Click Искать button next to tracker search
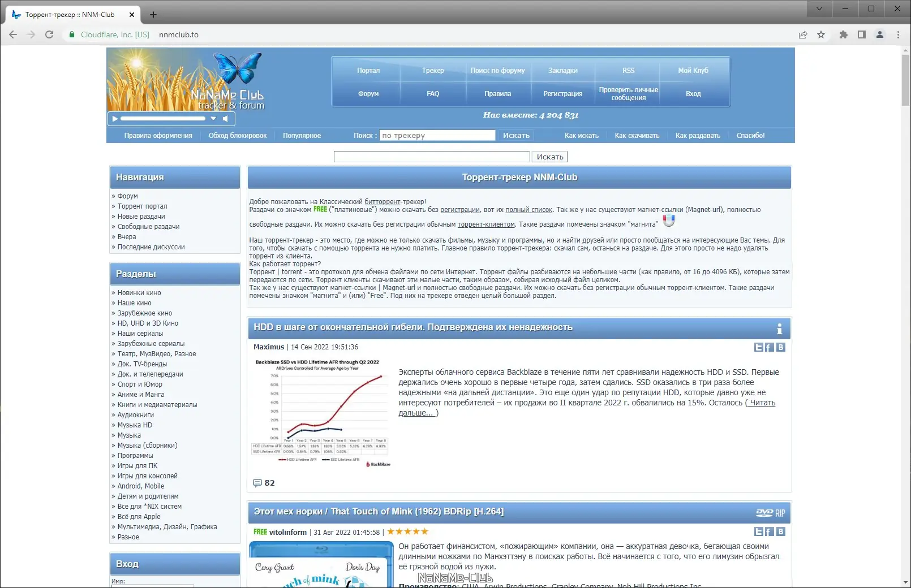This screenshot has width=911, height=588. (x=516, y=136)
